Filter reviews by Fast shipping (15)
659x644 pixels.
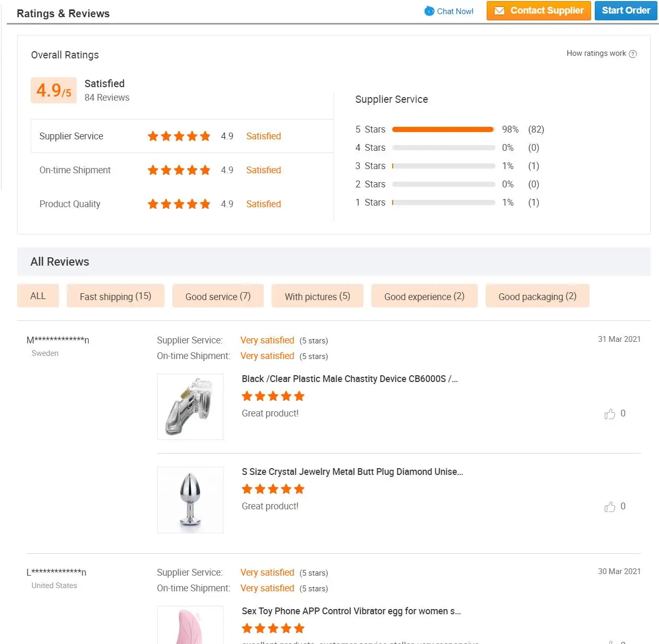tap(115, 296)
